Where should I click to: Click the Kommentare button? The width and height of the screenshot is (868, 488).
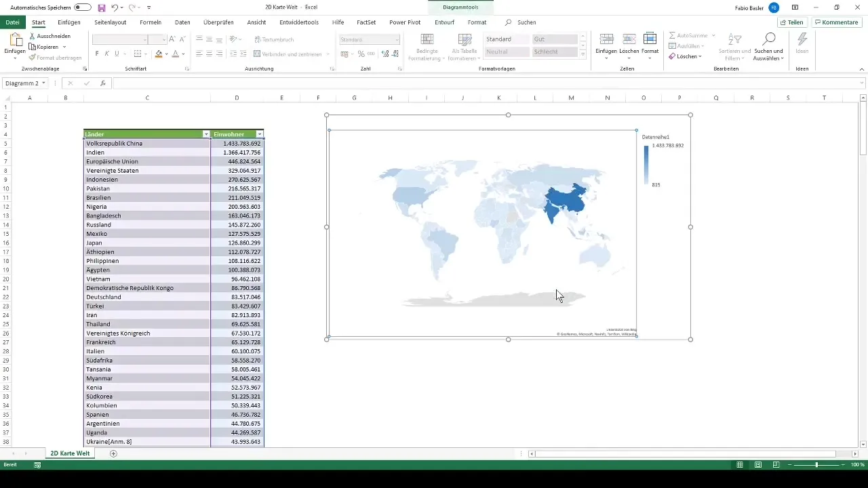click(836, 22)
